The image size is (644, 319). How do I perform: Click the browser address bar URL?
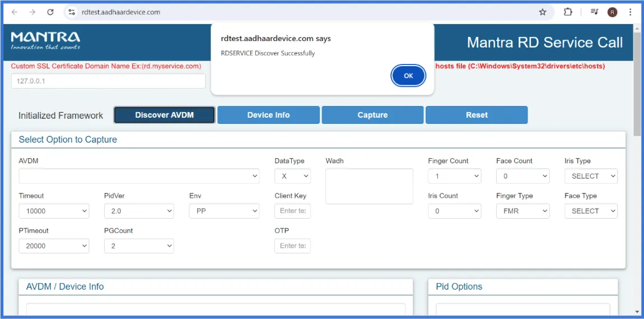[121, 12]
